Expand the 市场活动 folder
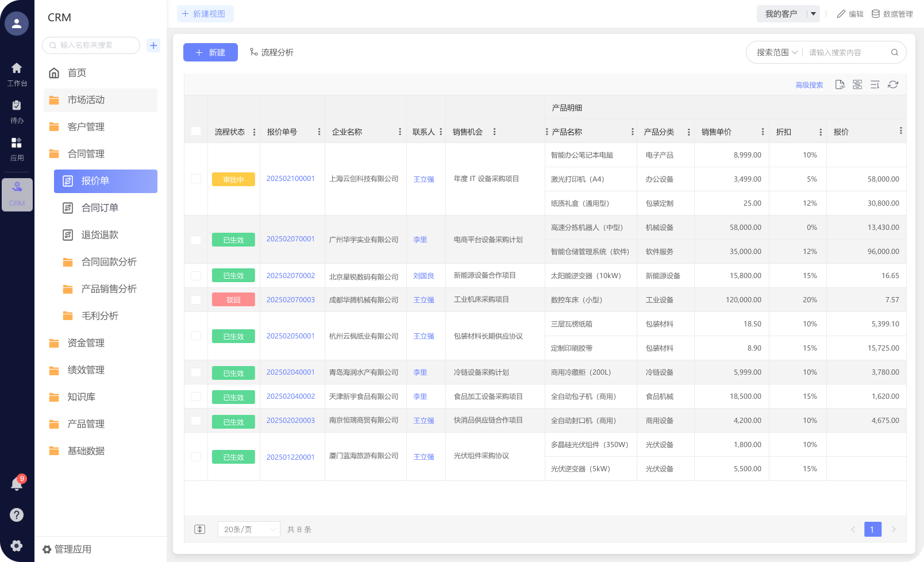924x562 pixels. click(x=101, y=100)
